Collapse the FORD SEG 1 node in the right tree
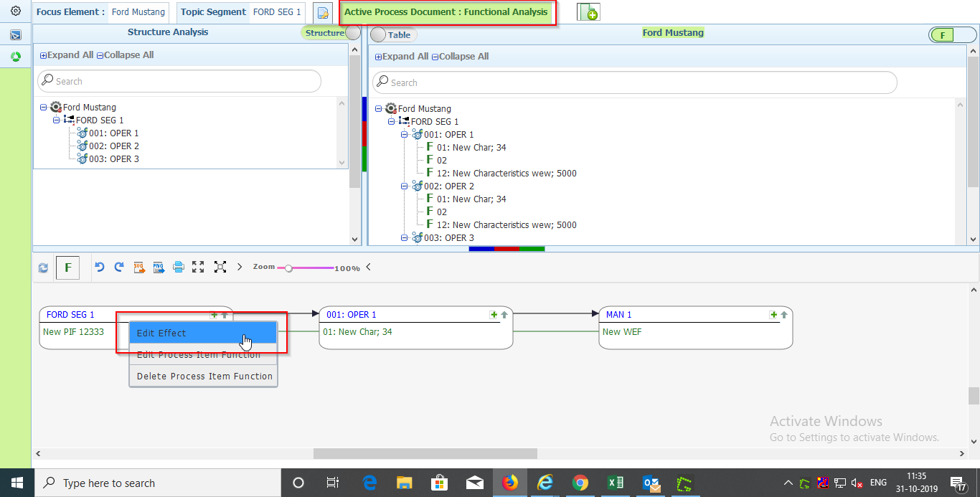 (x=392, y=122)
